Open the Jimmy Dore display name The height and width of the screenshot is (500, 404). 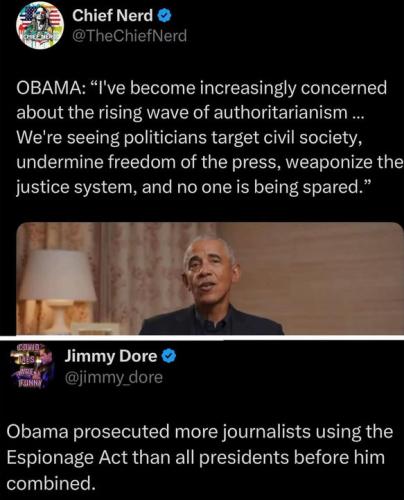(x=111, y=356)
